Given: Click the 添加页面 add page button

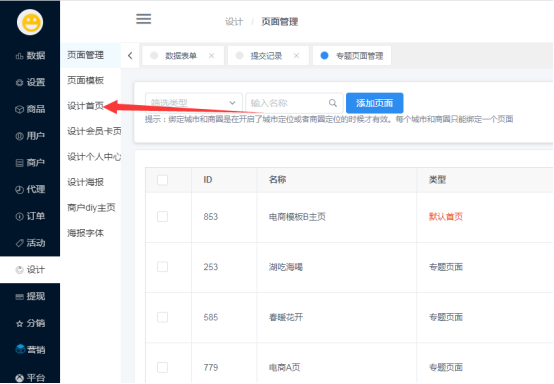Looking at the screenshot, I should (x=375, y=103).
